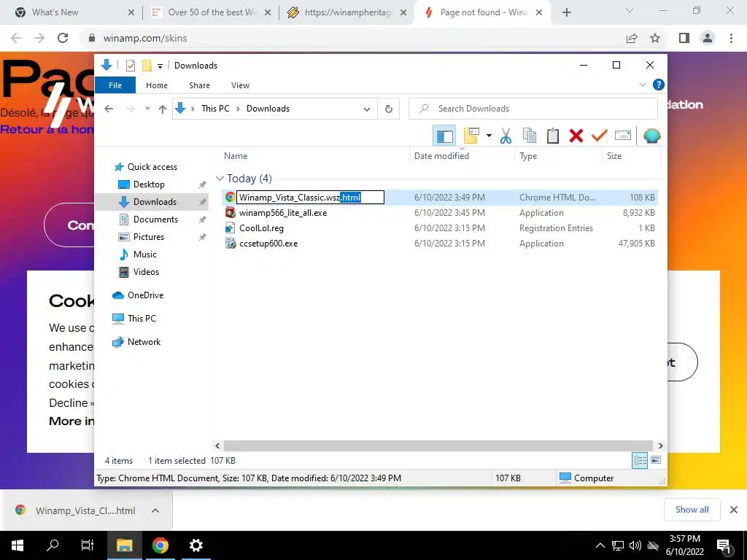Paste from clipboard toolbar icon
Image resolution: width=747 pixels, height=560 pixels.
[553, 136]
